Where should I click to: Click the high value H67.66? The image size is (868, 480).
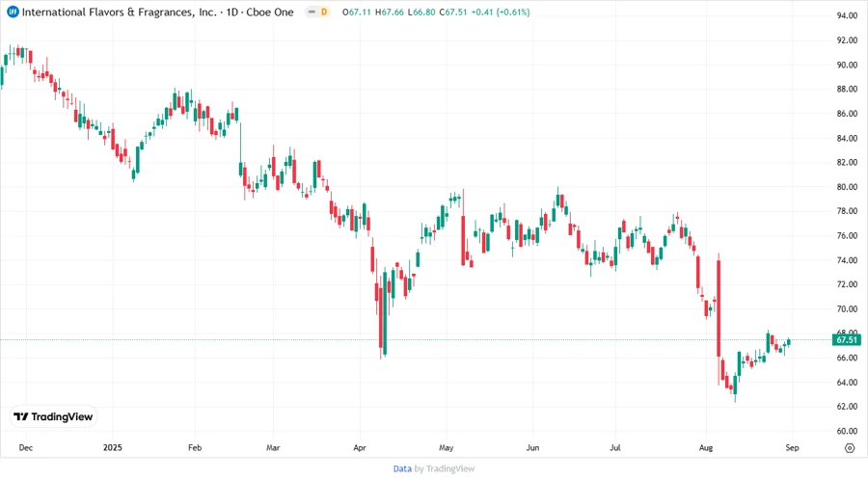point(390,12)
